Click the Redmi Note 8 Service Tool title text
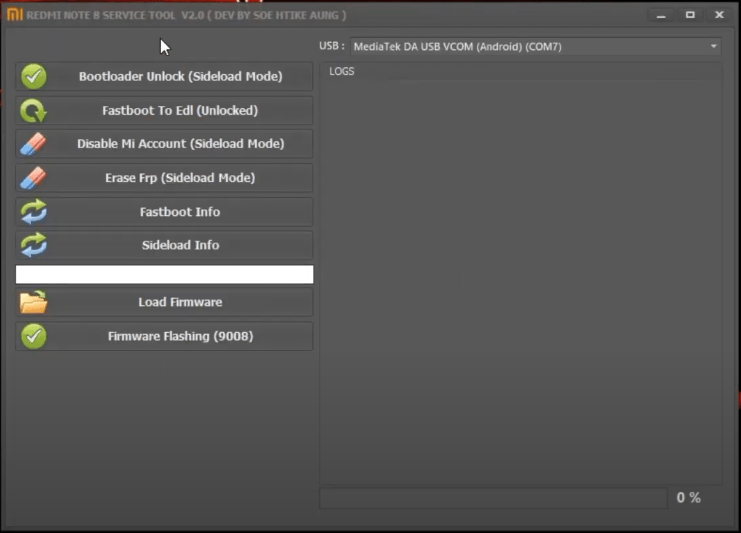The width and height of the screenshot is (741, 533). point(186,15)
